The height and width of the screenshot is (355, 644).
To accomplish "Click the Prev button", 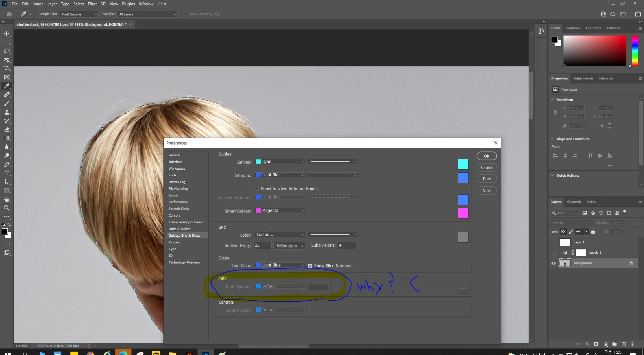I will pos(487,179).
